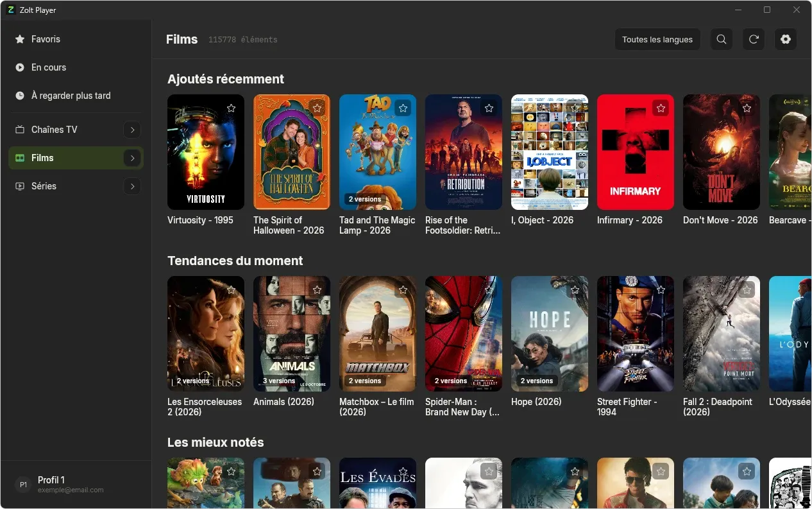
Task: Toggle favorite star on Animals poster
Action: pyautogui.click(x=317, y=289)
